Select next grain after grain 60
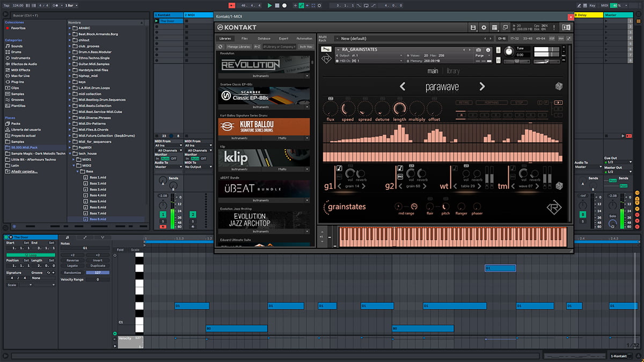Screen dimensions: 644x362 click(x=425, y=186)
